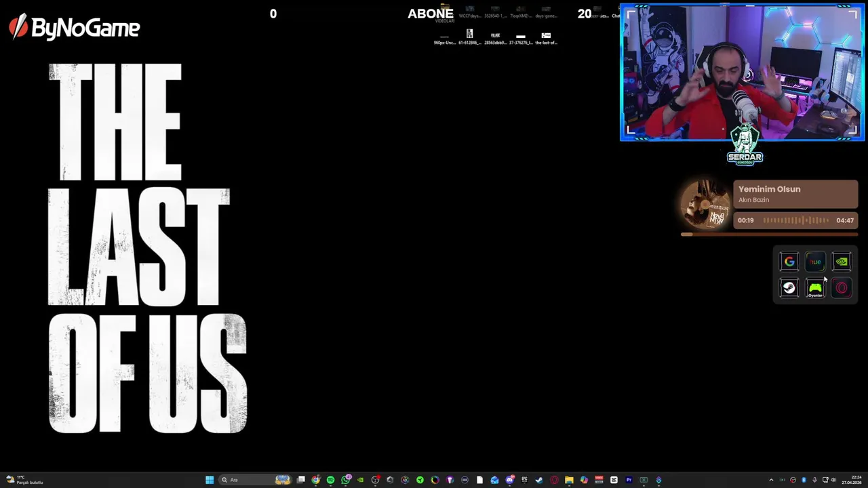This screenshot has width=868, height=488.
Task: Open Adobe Premiere Pro from the taskbar
Action: [x=629, y=480]
